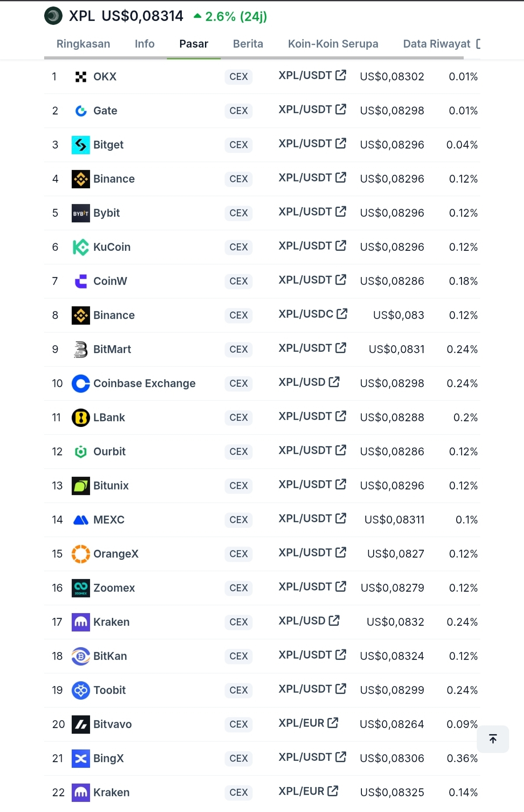Click the Coinbase Exchange logo

point(81,384)
